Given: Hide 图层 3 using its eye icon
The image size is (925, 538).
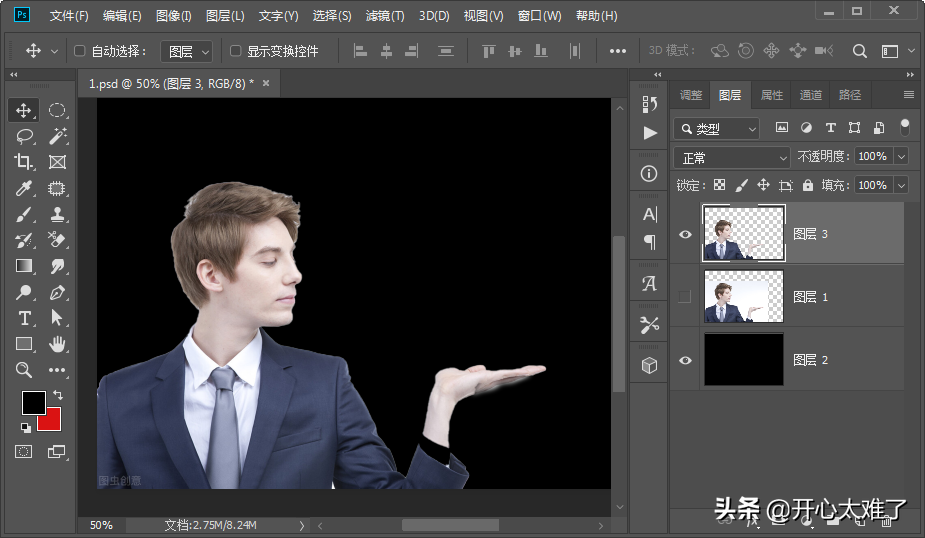Looking at the screenshot, I should click(685, 234).
